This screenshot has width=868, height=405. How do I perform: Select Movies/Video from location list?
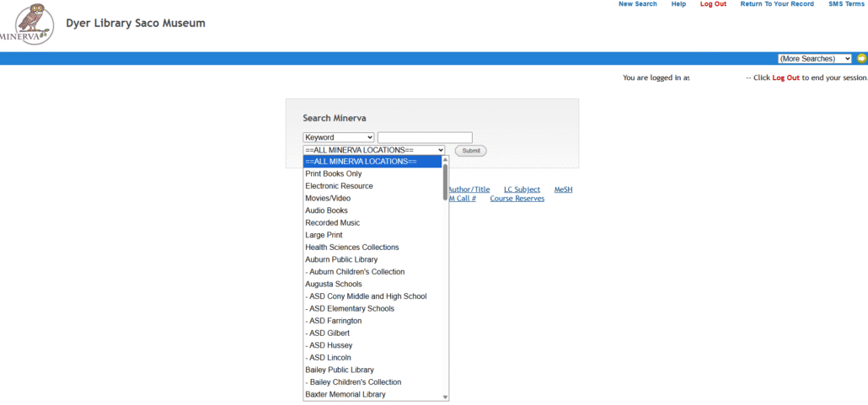[x=328, y=198]
